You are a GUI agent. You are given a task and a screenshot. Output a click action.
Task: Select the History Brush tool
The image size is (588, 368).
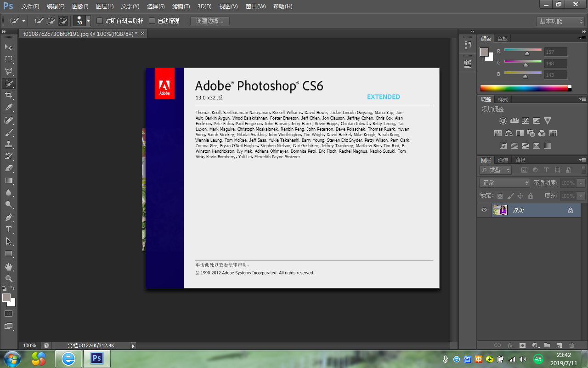9,156
